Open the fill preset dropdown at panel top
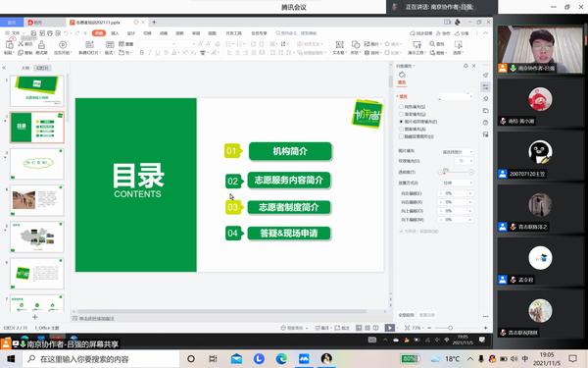Screen dimensions: 588x368 (456, 96)
